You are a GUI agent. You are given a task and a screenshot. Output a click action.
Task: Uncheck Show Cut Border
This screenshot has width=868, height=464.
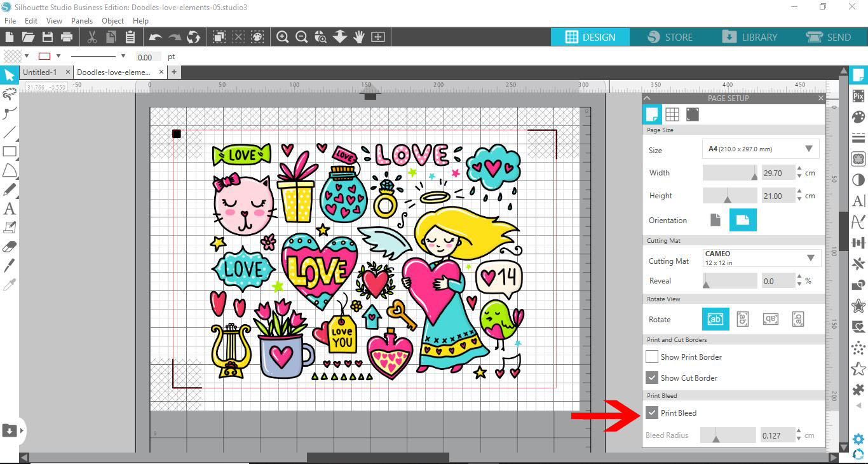pos(651,378)
